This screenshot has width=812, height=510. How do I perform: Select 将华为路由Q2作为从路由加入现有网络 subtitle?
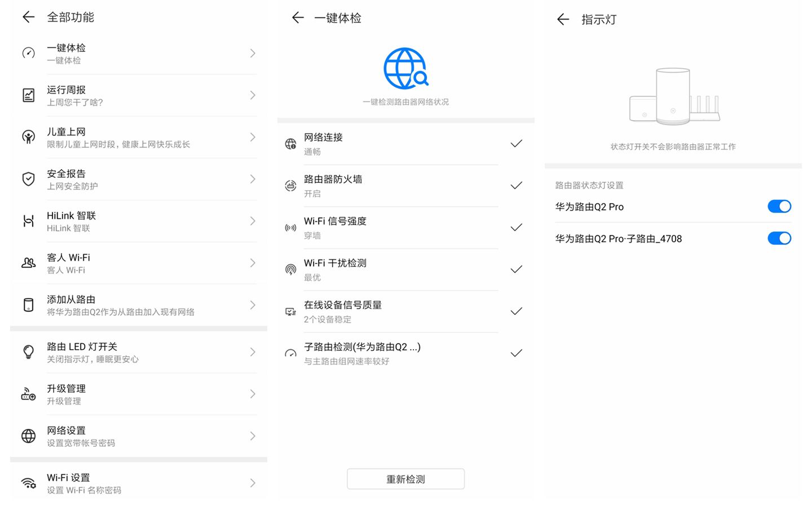(121, 312)
